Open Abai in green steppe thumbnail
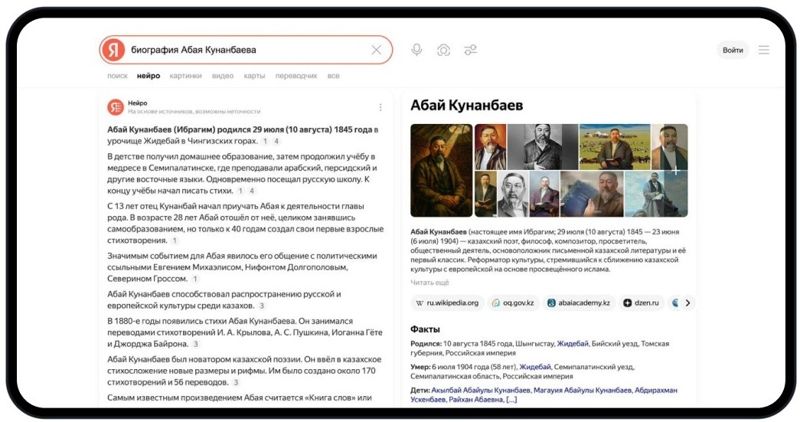This screenshot has width=800, height=422. click(x=615, y=147)
